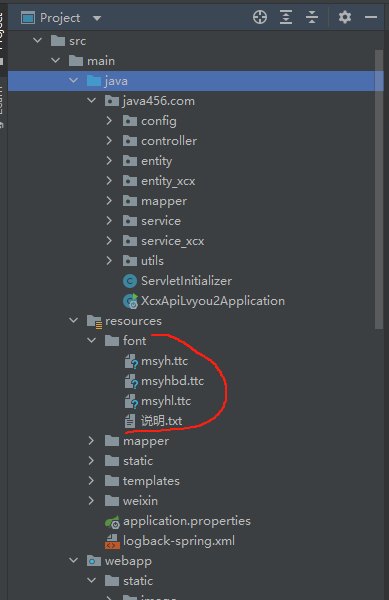
Task: Open logback-spring.xml file
Action: click(x=179, y=541)
